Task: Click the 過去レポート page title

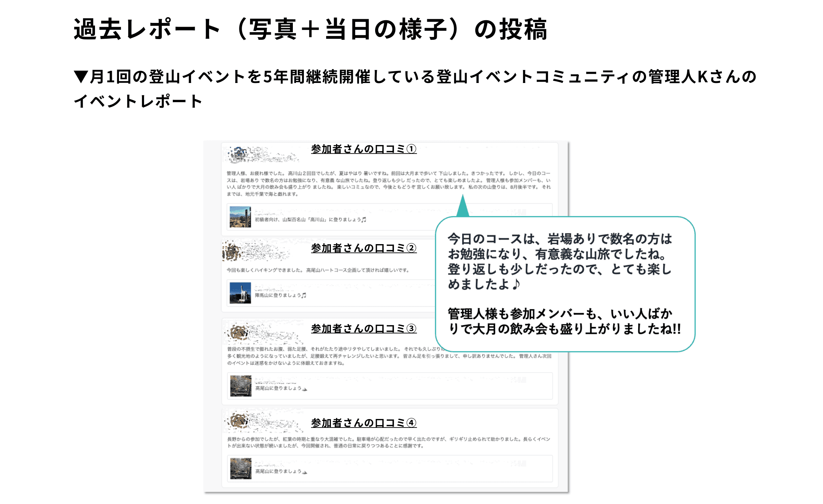Action: (x=310, y=29)
